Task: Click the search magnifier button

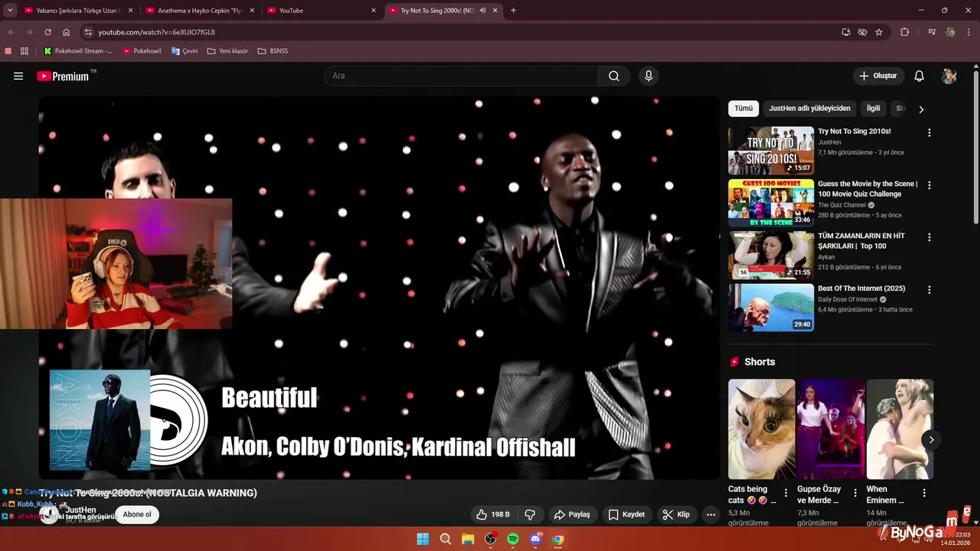Action: 614,76
